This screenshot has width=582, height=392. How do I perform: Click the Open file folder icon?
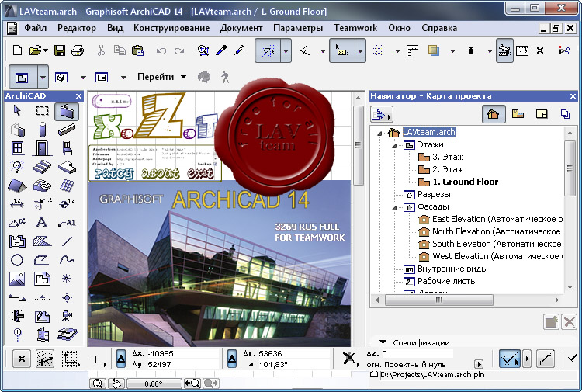[x=35, y=50]
